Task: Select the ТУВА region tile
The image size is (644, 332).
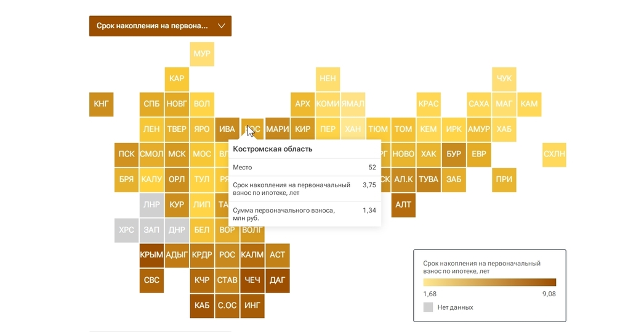Action: point(429,180)
